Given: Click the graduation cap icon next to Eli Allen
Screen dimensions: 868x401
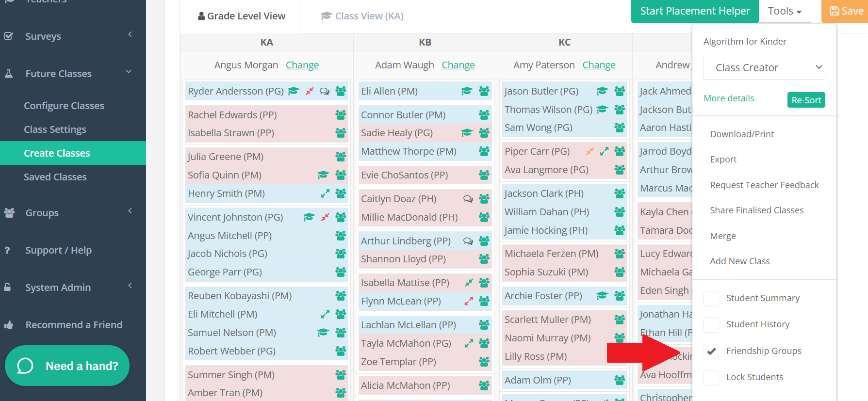Looking at the screenshot, I should pos(467,91).
